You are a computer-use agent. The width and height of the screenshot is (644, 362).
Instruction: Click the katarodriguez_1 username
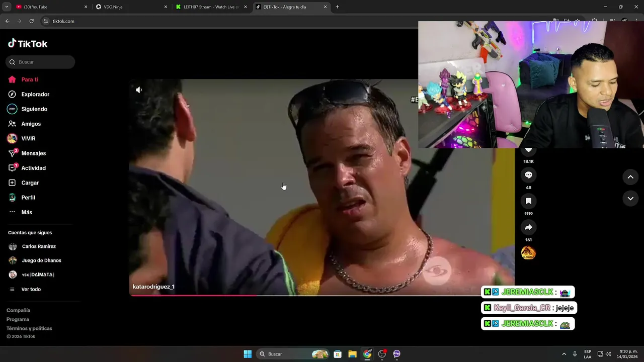[x=153, y=287]
